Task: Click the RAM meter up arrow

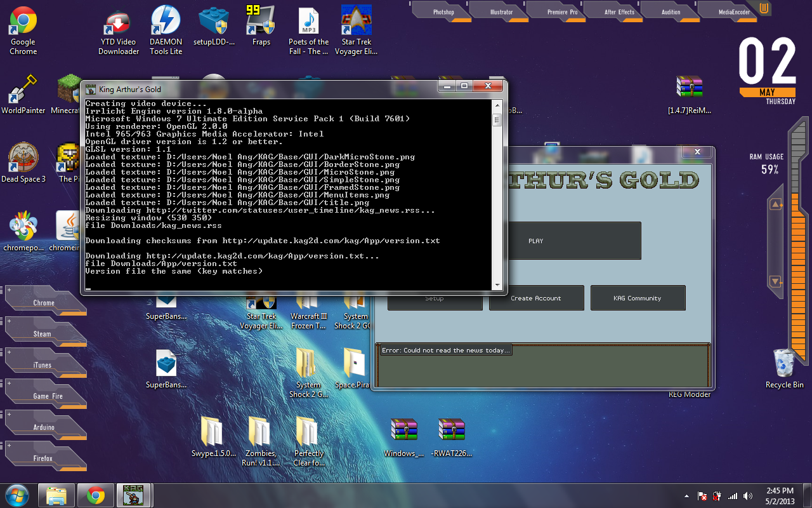Action: (775, 204)
